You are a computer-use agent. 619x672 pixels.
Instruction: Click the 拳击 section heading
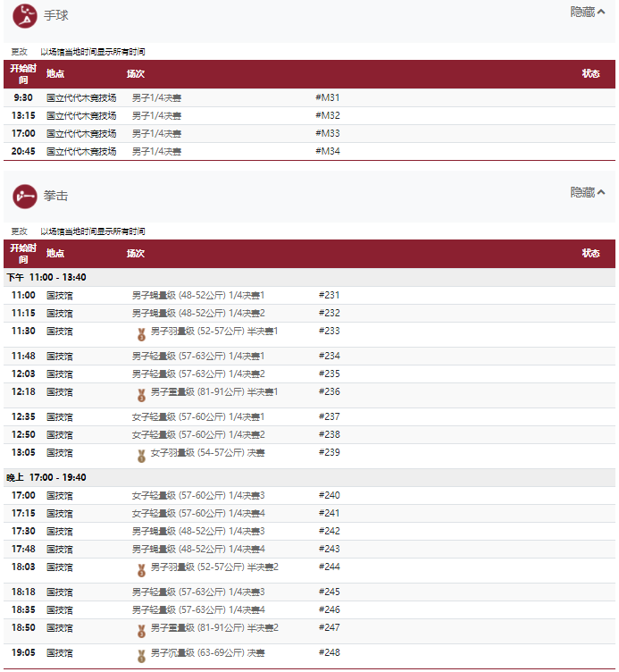tap(55, 196)
